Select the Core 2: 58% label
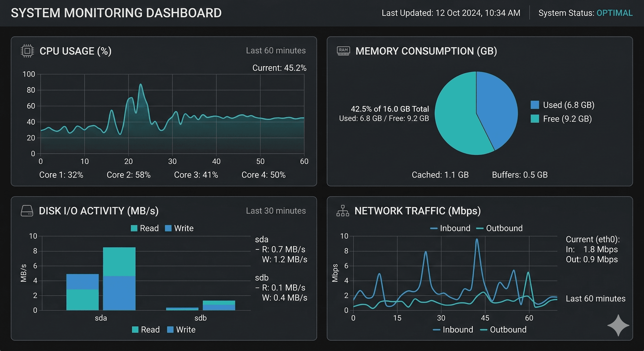Screen dimensions: 644x351 [129, 175]
